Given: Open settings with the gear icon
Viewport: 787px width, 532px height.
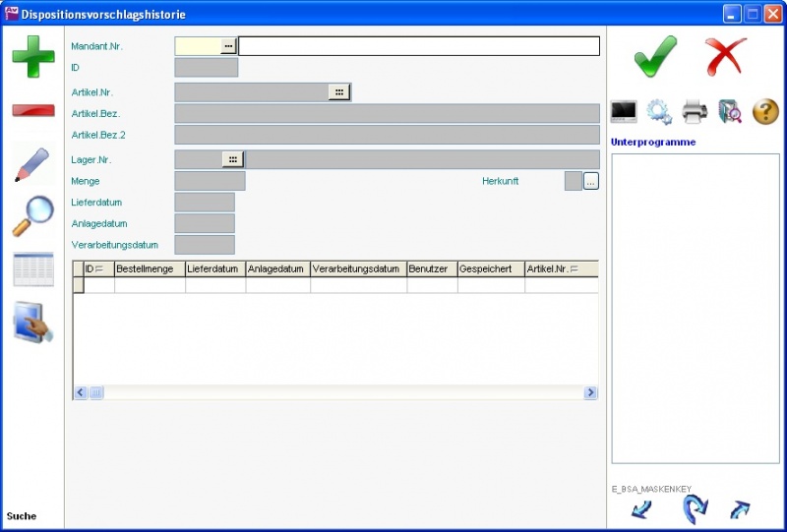Looking at the screenshot, I should tap(659, 112).
